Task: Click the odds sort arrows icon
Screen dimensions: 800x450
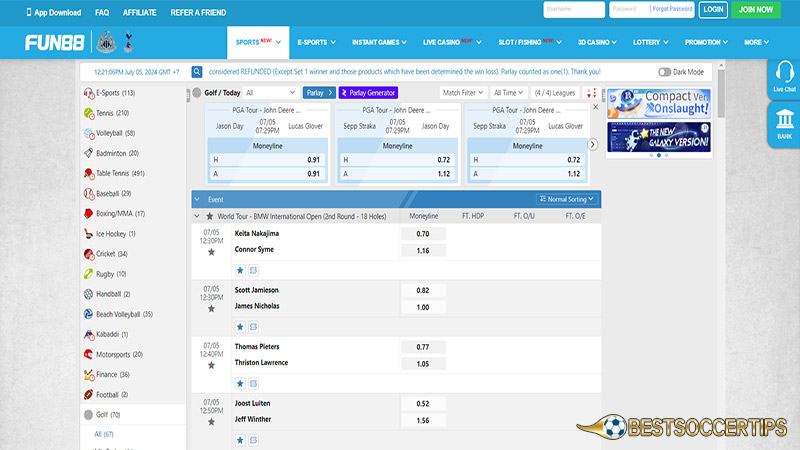Action: pos(591,93)
